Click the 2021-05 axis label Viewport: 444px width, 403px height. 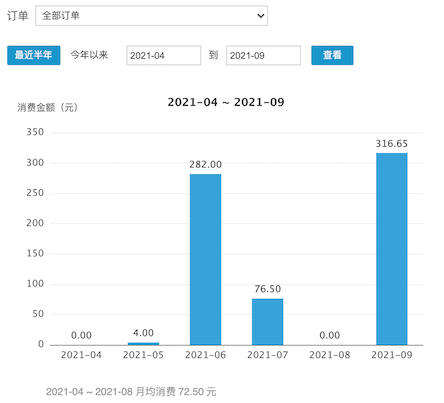click(x=143, y=355)
